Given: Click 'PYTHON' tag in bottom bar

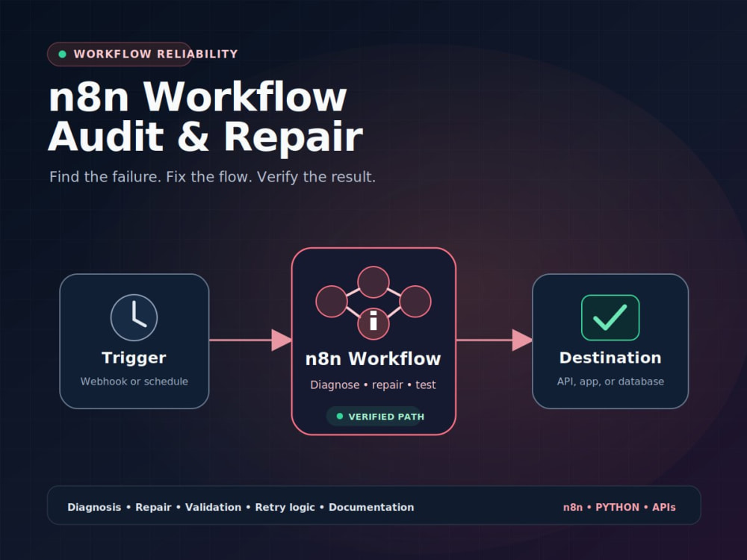Looking at the screenshot, I should (x=618, y=507).
